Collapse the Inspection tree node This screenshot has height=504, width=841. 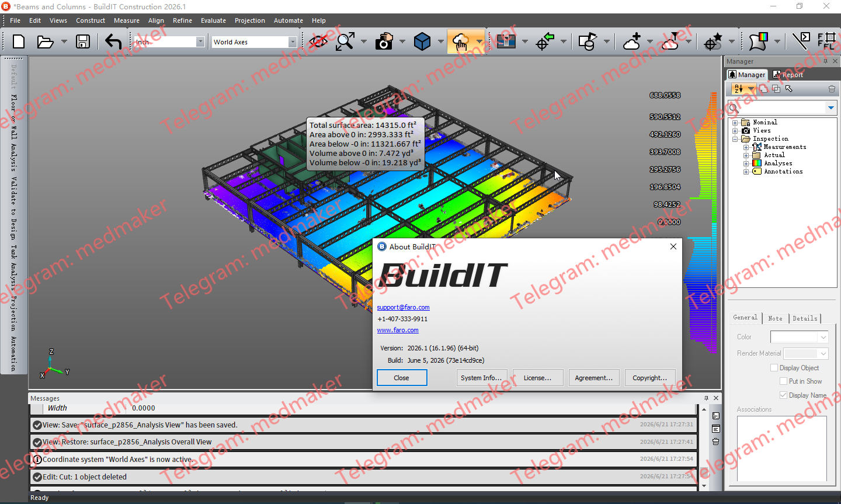point(735,139)
